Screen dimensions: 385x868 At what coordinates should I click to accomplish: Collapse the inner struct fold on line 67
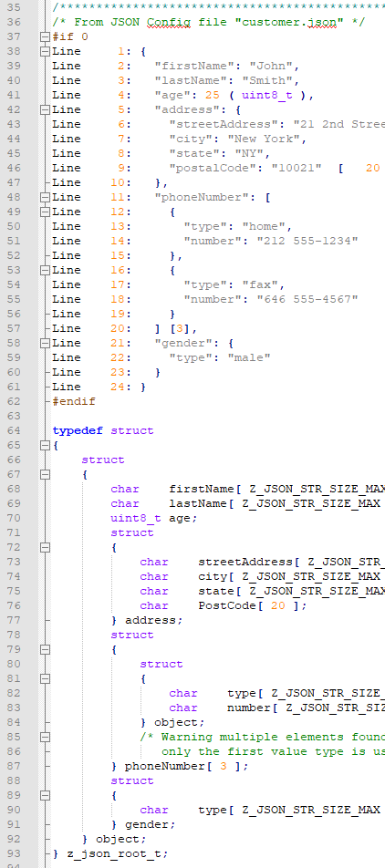pyautogui.click(x=45, y=474)
